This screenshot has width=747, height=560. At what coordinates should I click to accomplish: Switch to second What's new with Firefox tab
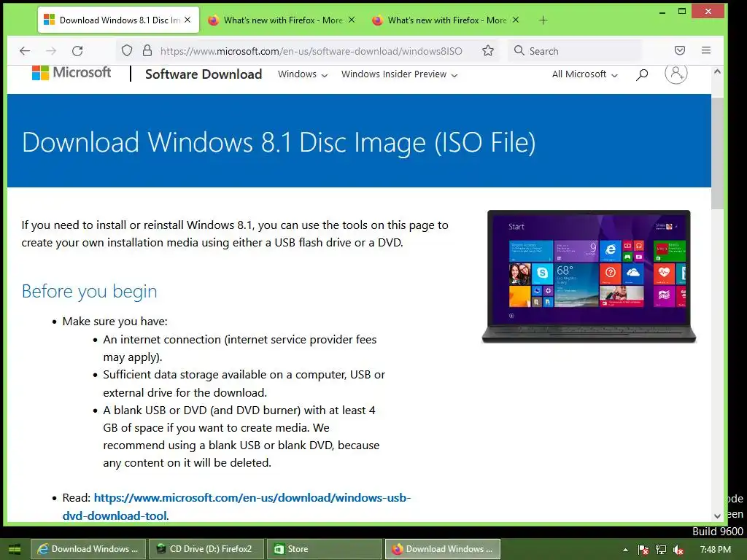(x=283, y=20)
